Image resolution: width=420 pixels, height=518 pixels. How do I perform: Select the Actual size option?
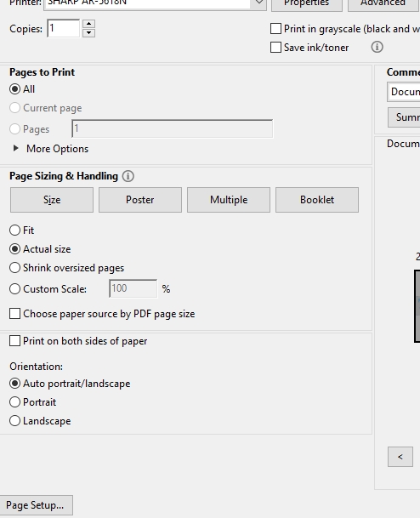[14, 249]
